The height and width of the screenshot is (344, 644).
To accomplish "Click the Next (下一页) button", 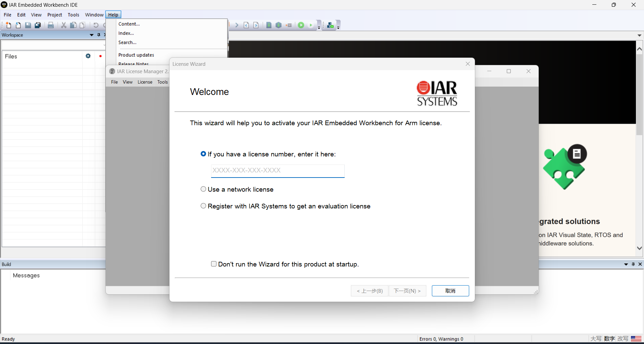I will 407,291.
